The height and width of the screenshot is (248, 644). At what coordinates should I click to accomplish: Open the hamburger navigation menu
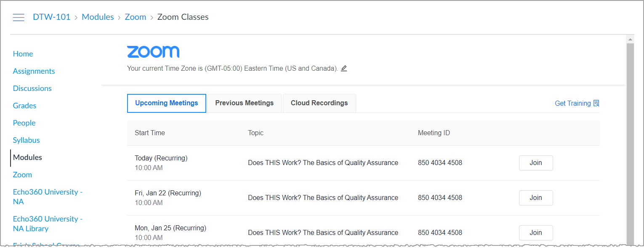point(19,17)
